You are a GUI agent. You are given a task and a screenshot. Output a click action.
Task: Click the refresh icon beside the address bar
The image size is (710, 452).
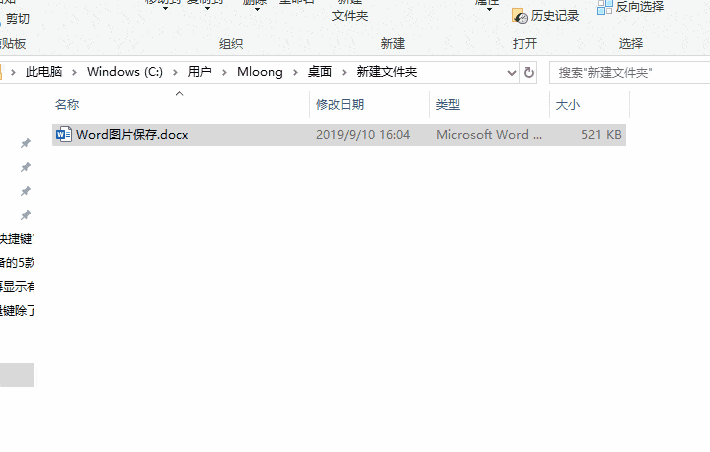[528, 72]
